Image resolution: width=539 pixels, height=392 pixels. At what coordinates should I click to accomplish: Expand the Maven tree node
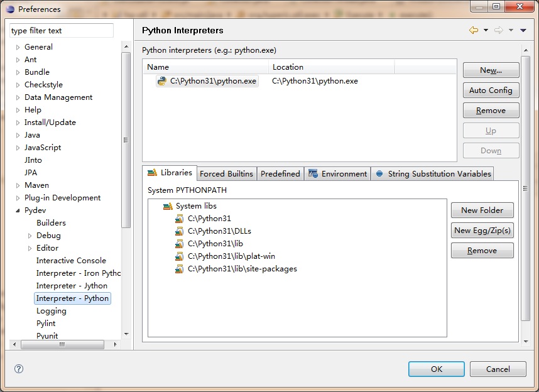coord(18,185)
